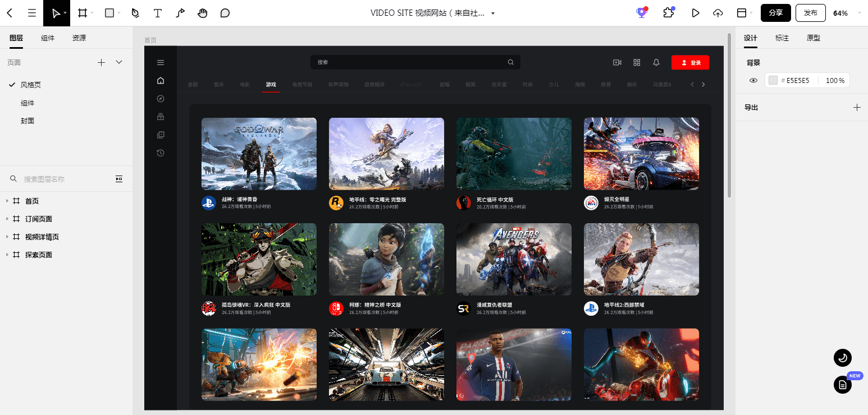Click the Avengers game thumbnail

tap(514, 260)
